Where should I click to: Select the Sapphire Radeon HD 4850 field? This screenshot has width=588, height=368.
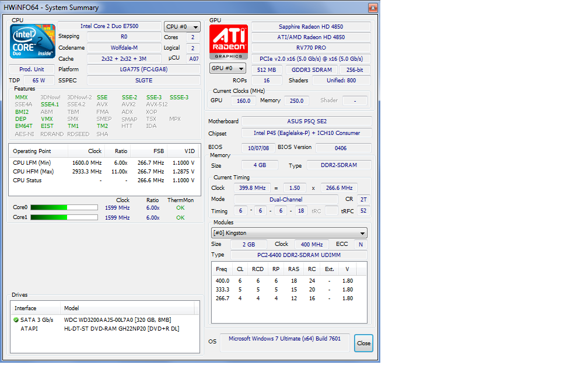pyautogui.click(x=311, y=27)
